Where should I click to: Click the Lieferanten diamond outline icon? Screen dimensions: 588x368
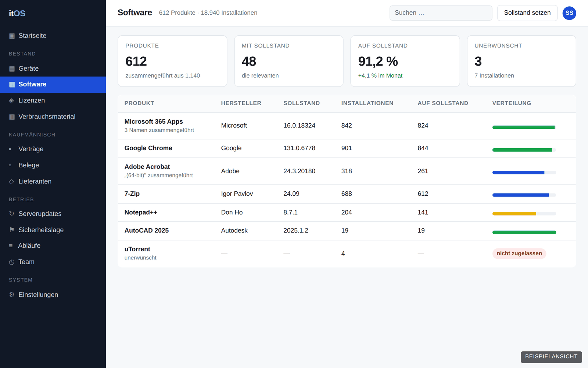click(x=12, y=181)
